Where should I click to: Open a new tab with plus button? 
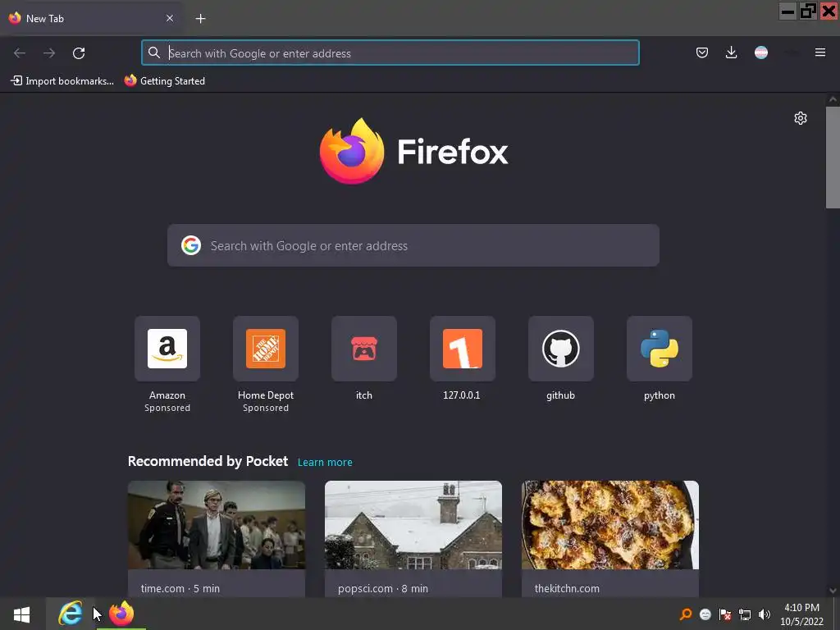[200, 19]
